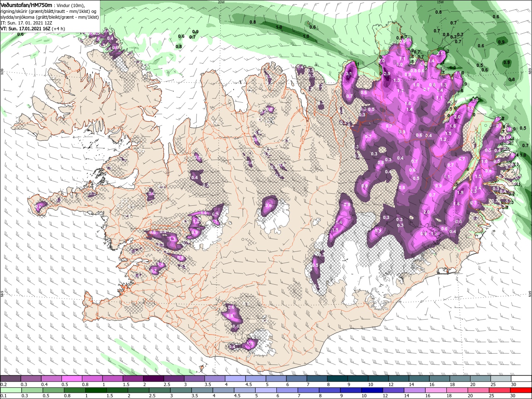This screenshot has width=532, height=399.
Task: Click the violet swatch between 12 and 14
Action: click(394, 390)
